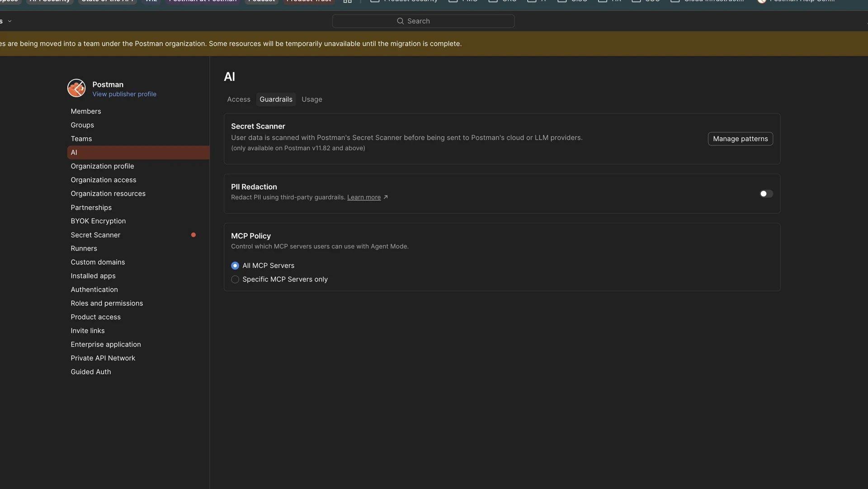The height and width of the screenshot is (489, 868).
Task: Open the CISO bookmarks folder dropdown
Action: click(562, 1)
